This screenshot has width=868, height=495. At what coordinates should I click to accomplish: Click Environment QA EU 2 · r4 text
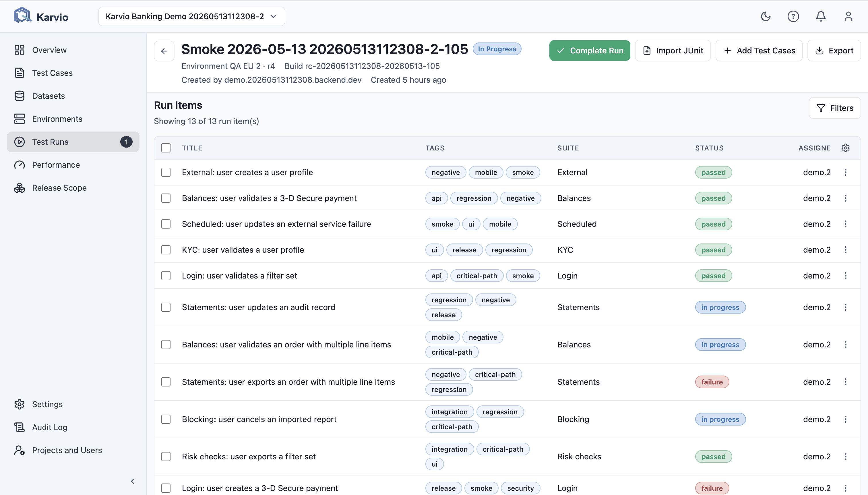click(x=228, y=66)
